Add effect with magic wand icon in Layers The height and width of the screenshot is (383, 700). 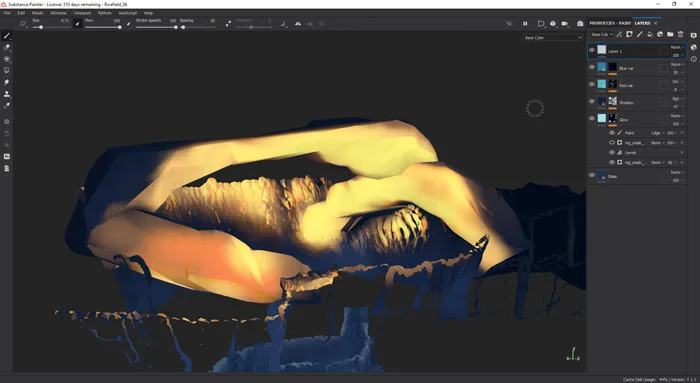(x=619, y=34)
